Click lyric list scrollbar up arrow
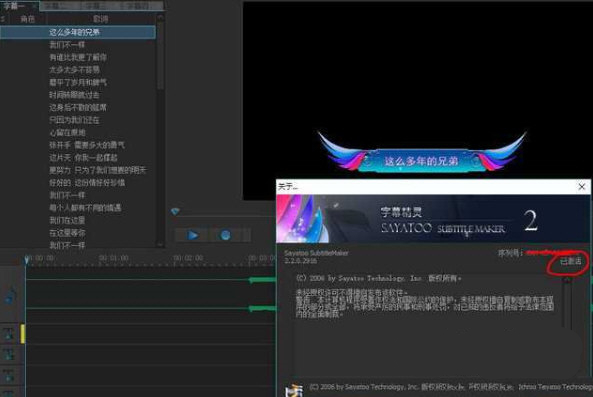This screenshot has width=593, height=397. point(160,18)
